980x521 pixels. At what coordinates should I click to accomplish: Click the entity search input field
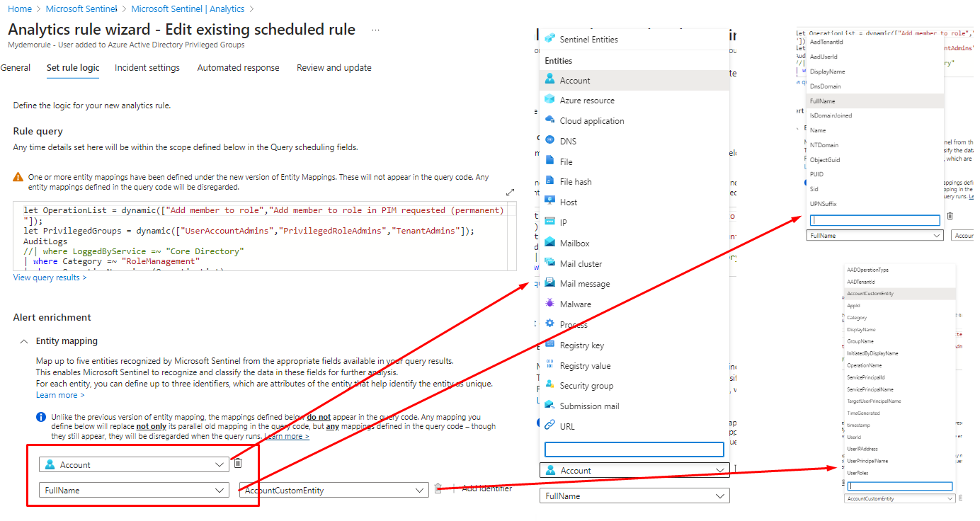(634, 450)
